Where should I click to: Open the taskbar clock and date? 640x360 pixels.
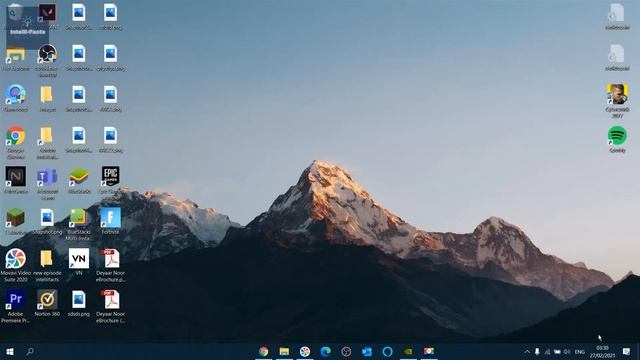(x=602, y=352)
